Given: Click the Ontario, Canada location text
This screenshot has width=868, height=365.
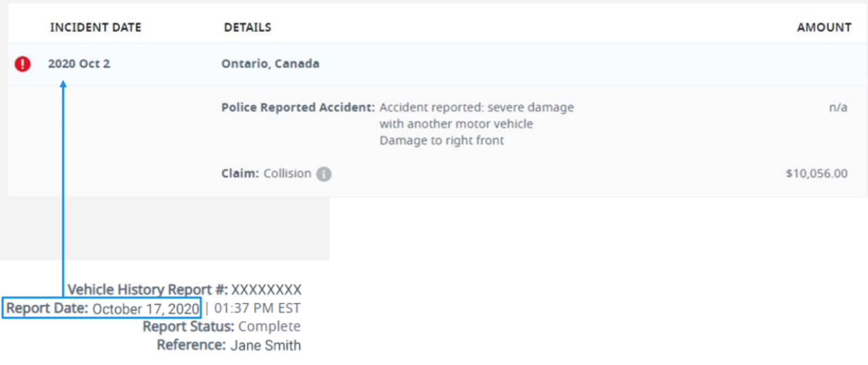Looking at the screenshot, I should click(270, 64).
